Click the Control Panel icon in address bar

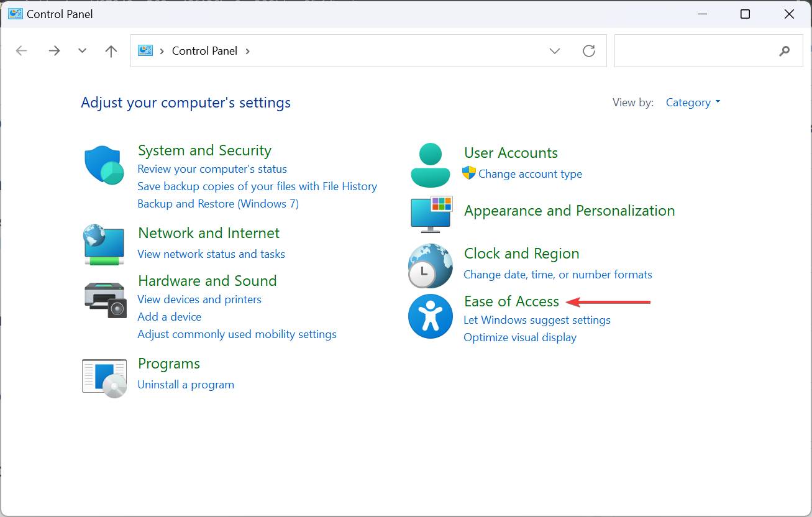145,50
